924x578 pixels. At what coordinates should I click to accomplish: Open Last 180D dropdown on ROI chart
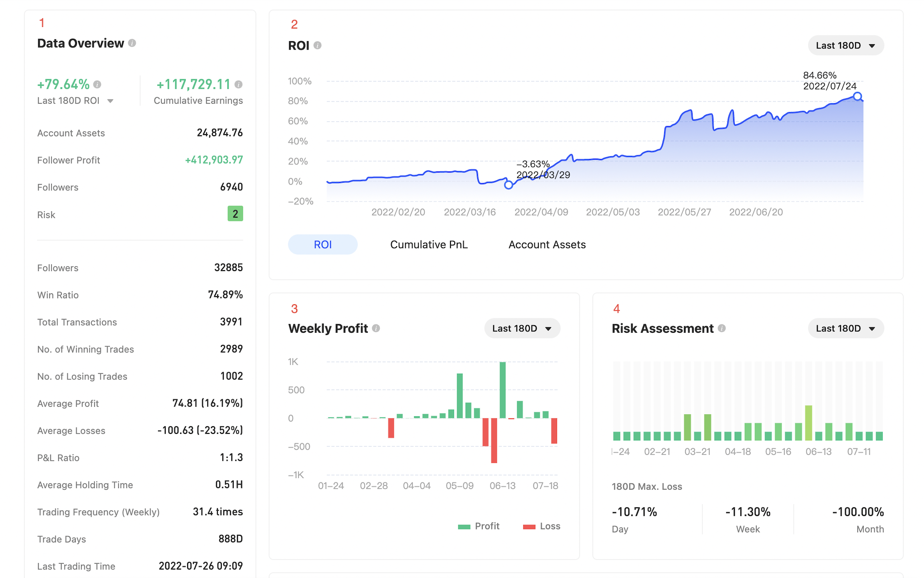click(x=845, y=45)
